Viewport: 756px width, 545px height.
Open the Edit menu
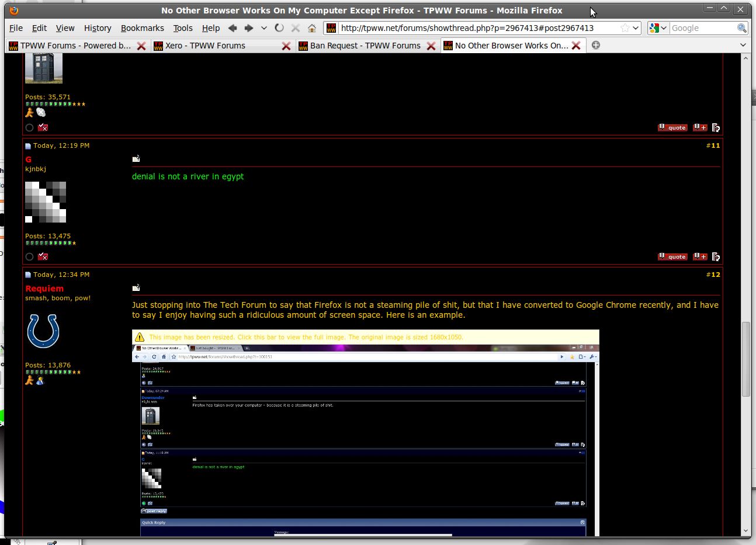[39, 28]
